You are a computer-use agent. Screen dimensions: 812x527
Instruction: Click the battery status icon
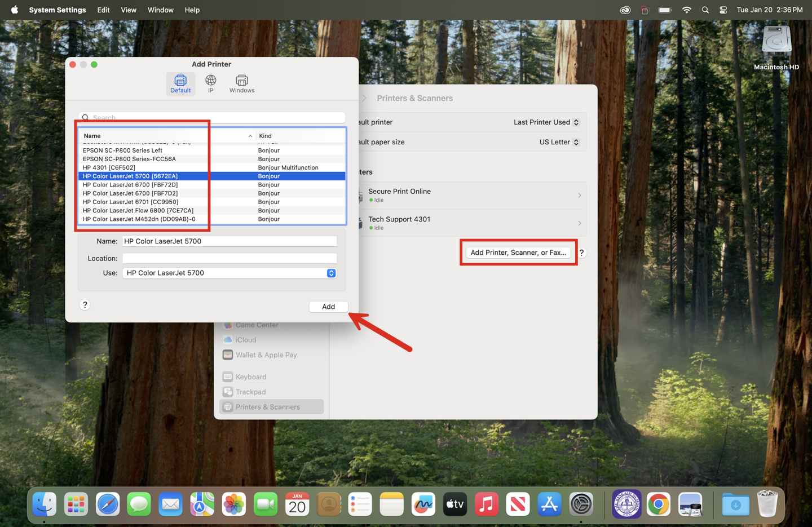pos(665,10)
